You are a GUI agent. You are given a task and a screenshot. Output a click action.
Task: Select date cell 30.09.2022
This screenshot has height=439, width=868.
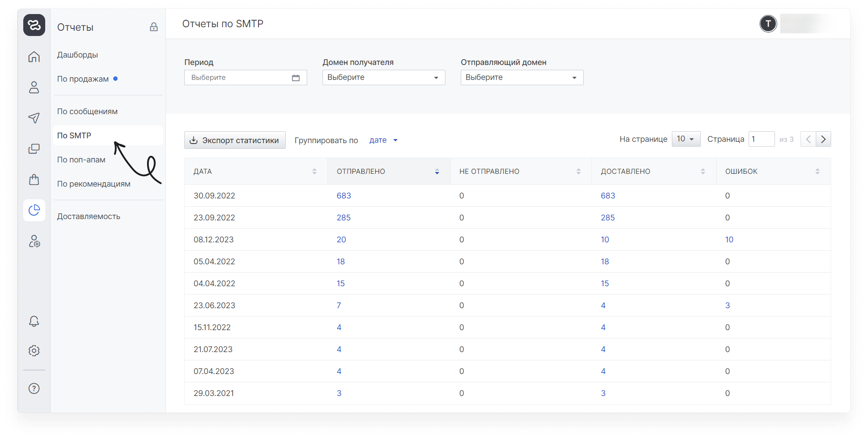(x=215, y=196)
